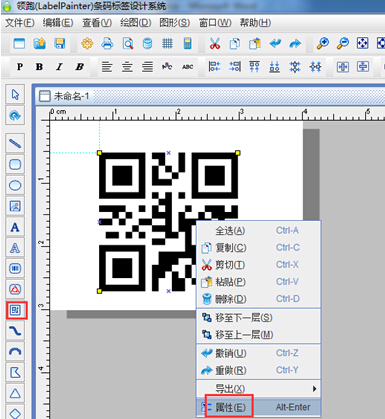Select the image insert tool
The image size is (385, 419).
(x=15, y=206)
